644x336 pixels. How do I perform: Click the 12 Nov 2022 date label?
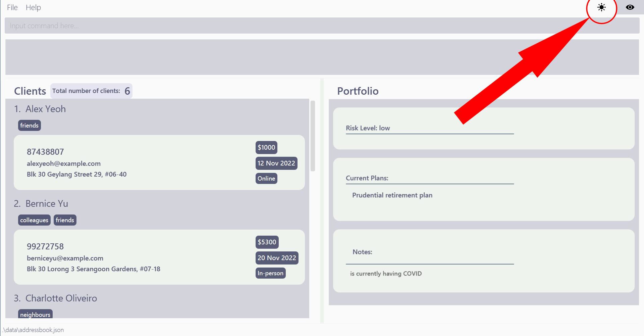pyautogui.click(x=276, y=163)
